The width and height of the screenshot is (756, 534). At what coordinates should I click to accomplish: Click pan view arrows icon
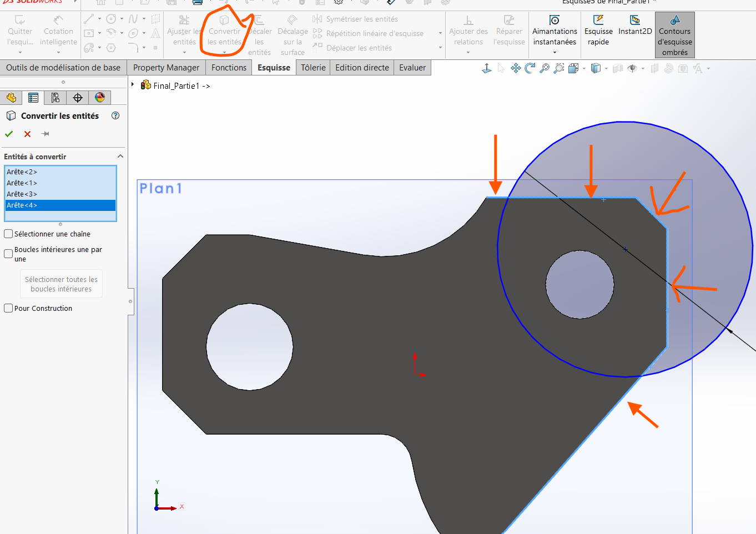516,68
